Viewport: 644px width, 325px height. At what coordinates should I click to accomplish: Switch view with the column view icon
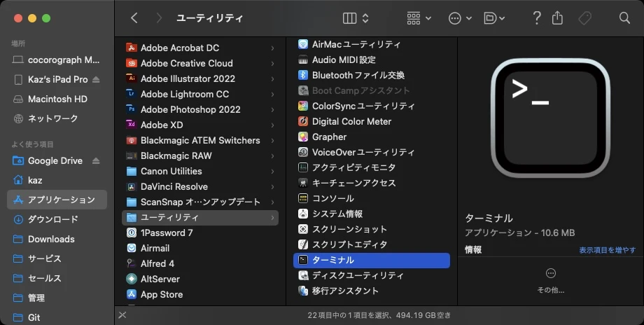349,18
